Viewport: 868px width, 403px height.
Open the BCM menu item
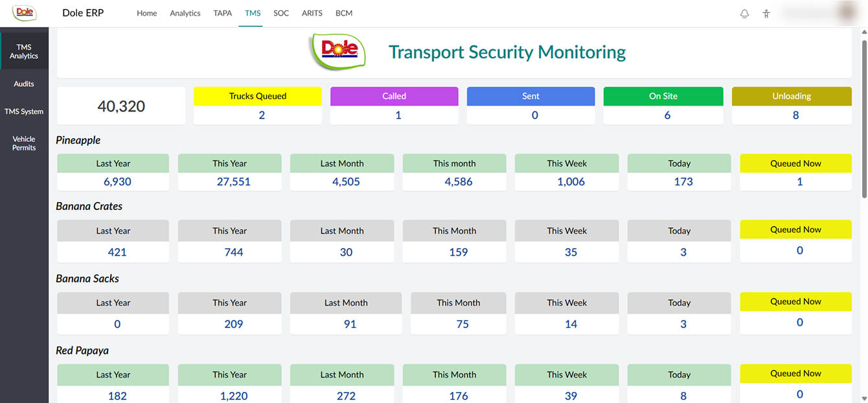click(344, 13)
